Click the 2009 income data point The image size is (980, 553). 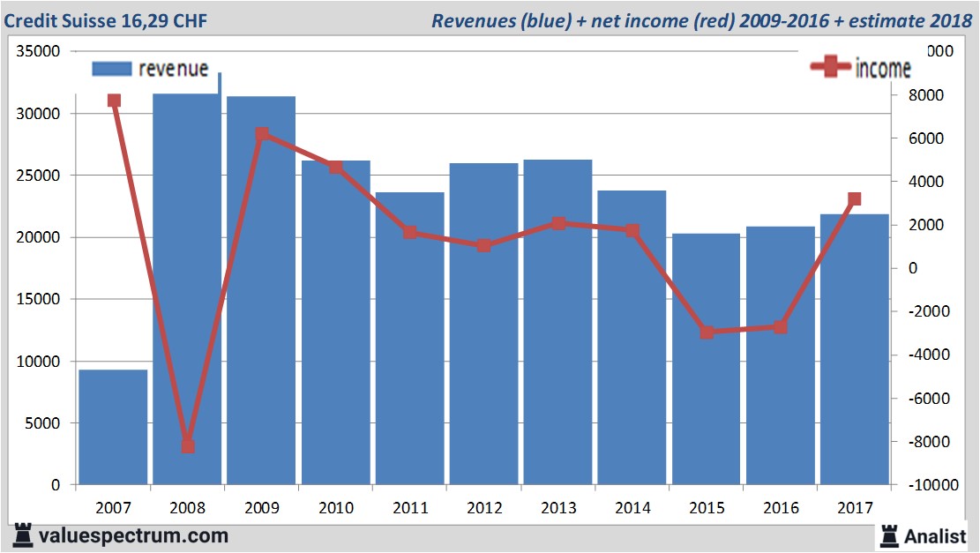(x=262, y=134)
